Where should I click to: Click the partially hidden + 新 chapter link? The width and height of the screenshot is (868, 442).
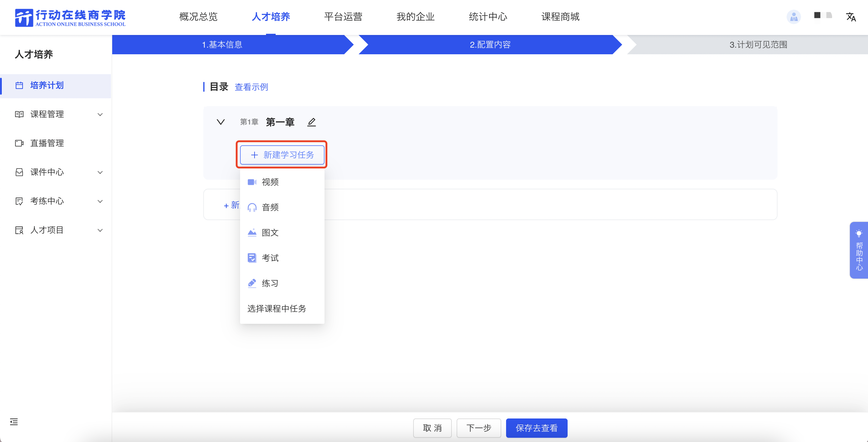click(232, 205)
